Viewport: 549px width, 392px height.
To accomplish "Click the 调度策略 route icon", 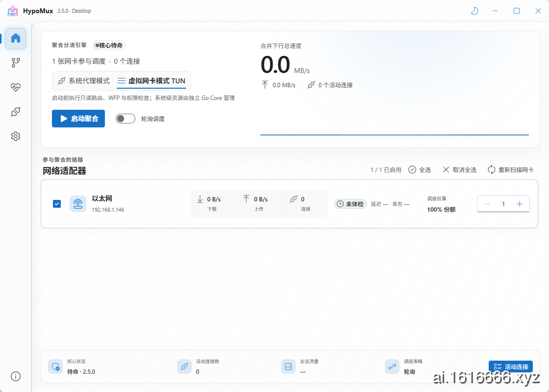I will click(x=392, y=367).
